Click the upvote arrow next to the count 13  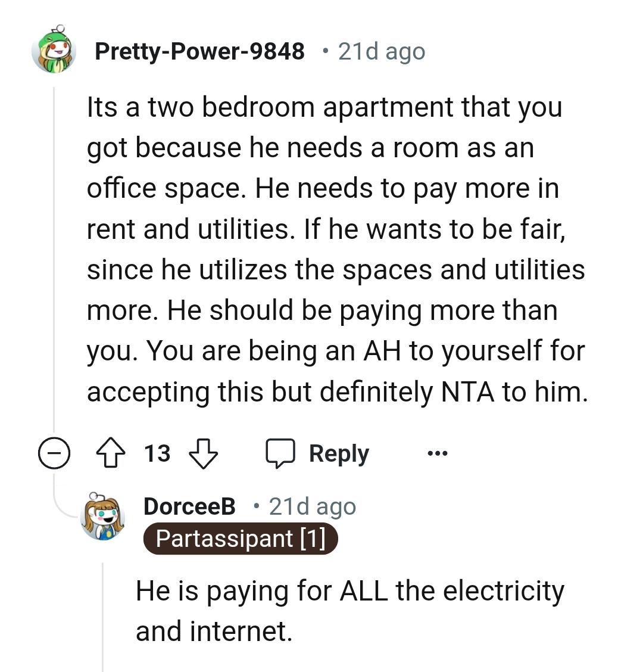point(110,453)
